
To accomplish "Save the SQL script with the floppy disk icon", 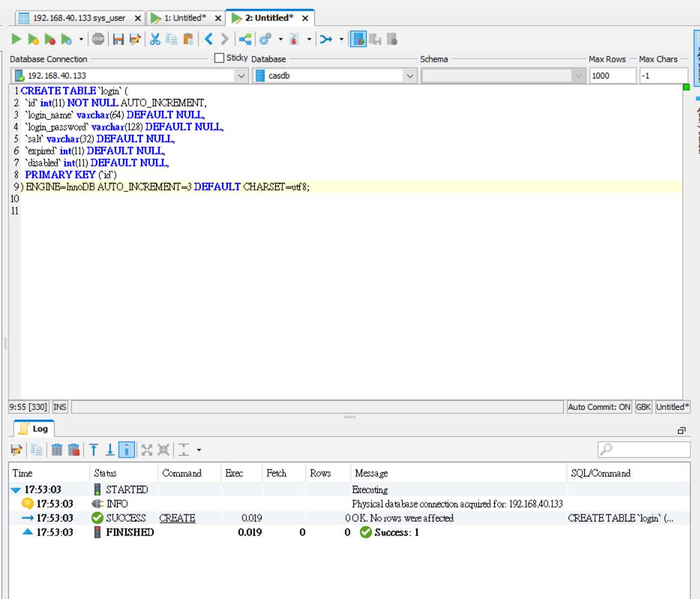I will [118, 40].
